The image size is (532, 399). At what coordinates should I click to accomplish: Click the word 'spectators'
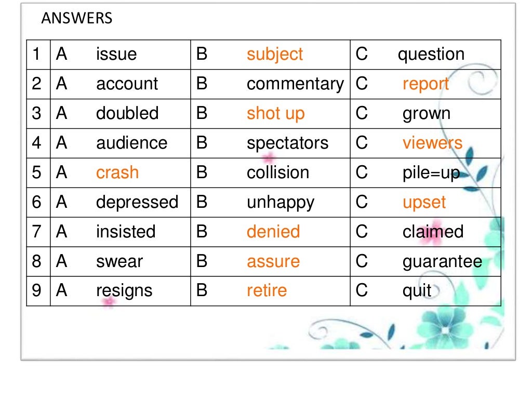point(287,143)
